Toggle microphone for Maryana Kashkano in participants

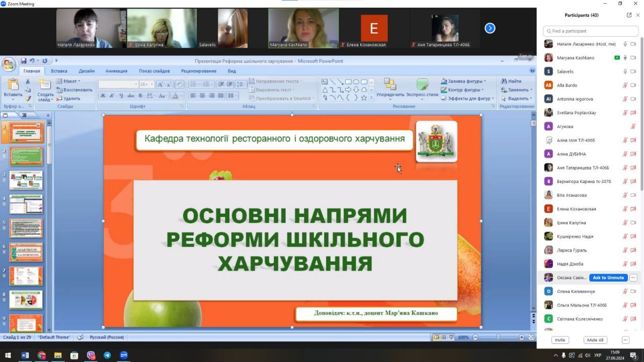coord(625,58)
